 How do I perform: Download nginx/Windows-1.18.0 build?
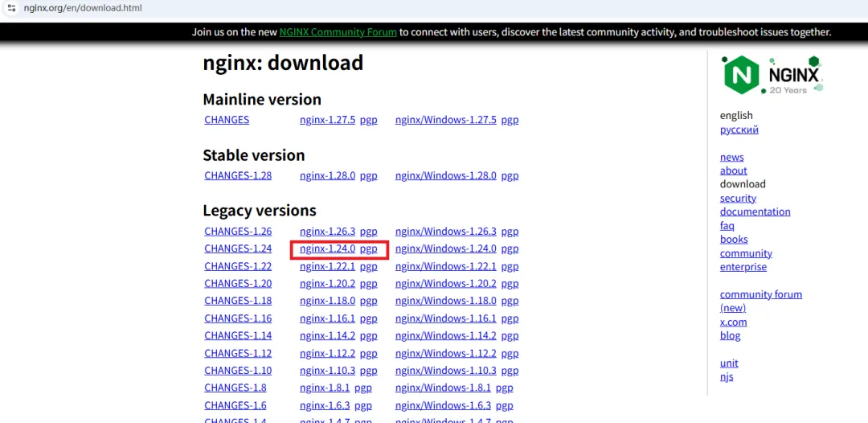(445, 301)
